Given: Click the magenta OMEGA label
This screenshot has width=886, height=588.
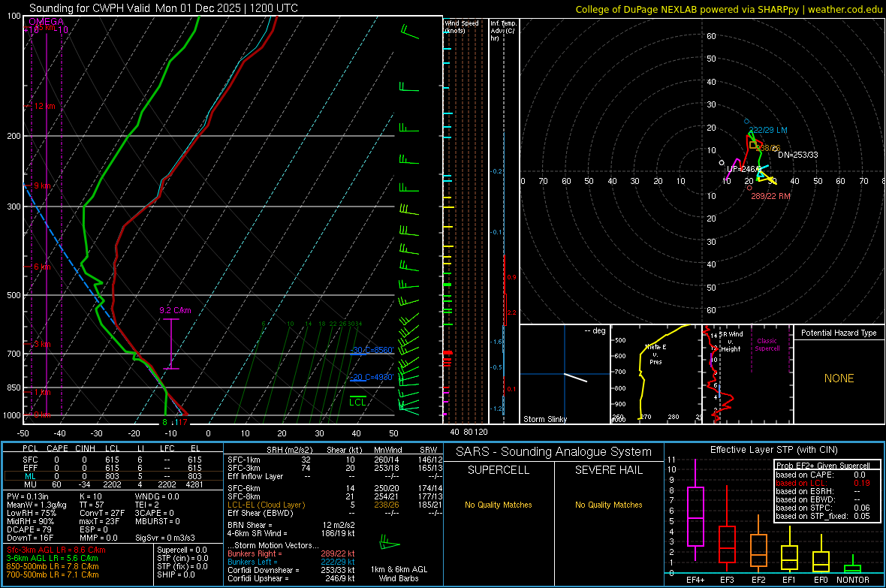Looking at the screenshot, I should click(x=46, y=22).
